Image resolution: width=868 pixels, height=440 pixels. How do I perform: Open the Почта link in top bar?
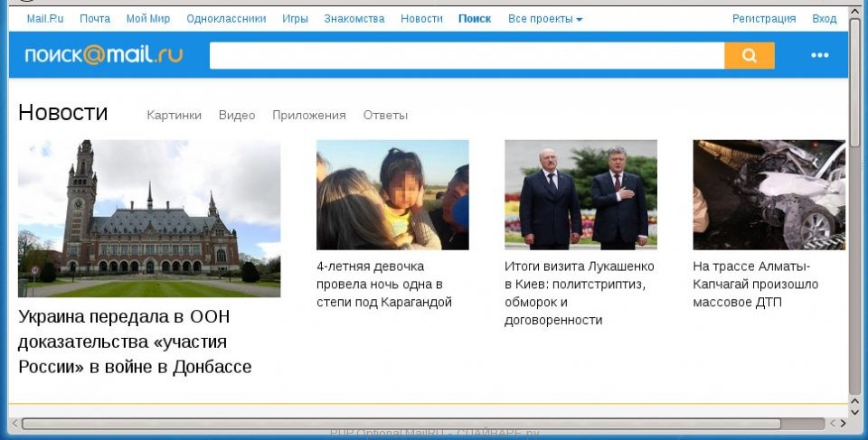[95, 19]
